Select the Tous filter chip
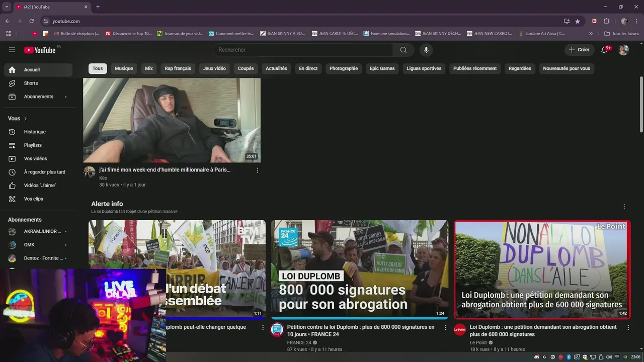 pos(98,68)
